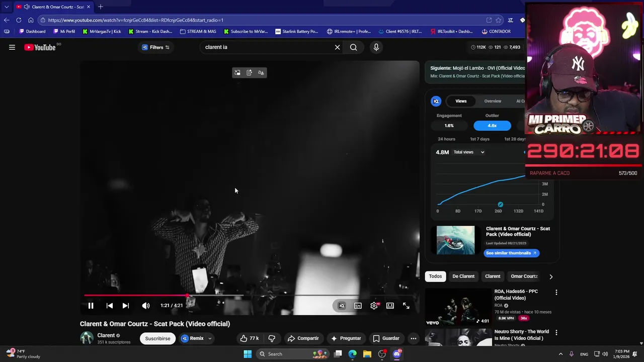Open the Discord icon in the taskbar
The image size is (644, 362).
point(397,354)
